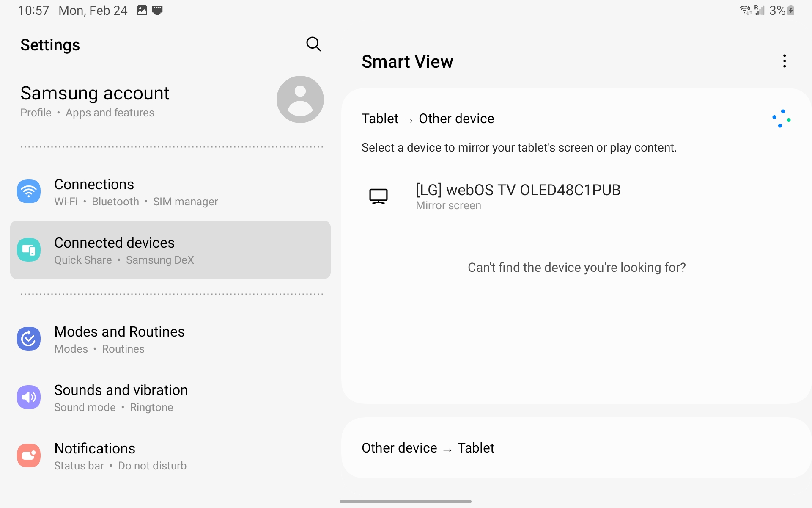Tap battery indicator in status bar
Image resolution: width=812 pixels, height=508 pixels.
pyautogui.click(x=790, y=11)
